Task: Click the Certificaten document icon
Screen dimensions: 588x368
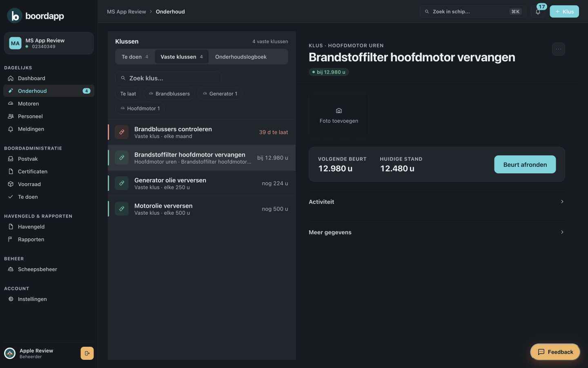Action: tap(11, 171)
